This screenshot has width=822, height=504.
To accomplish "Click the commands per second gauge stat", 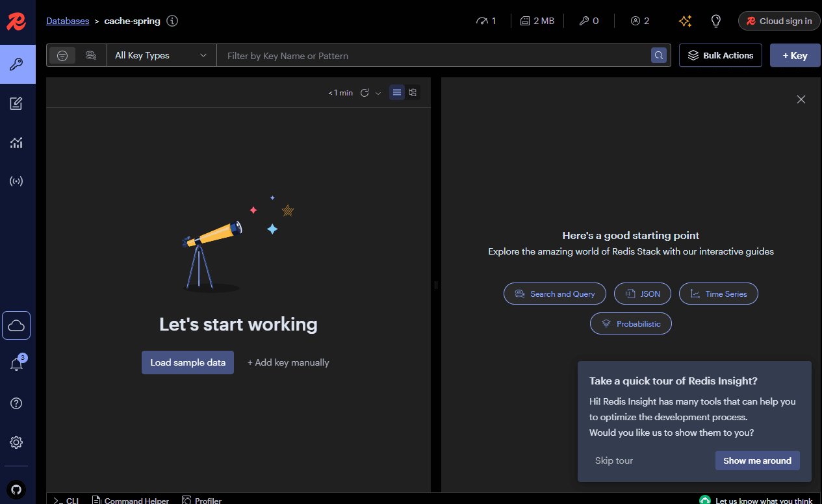I will 486,21.
